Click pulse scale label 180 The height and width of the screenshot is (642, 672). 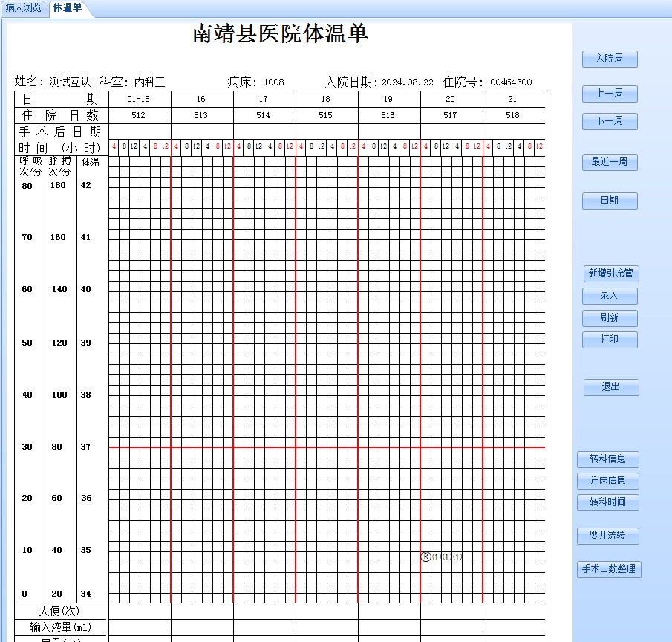pos(58,185)
